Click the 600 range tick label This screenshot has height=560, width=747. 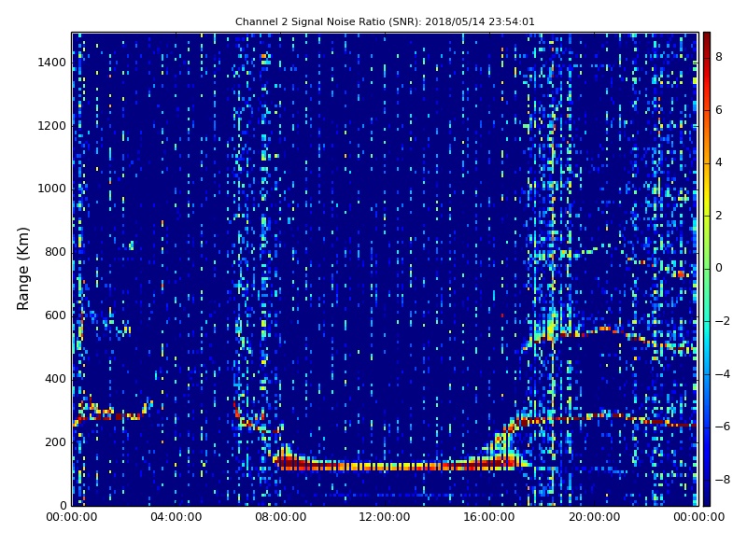pos(55,315)
